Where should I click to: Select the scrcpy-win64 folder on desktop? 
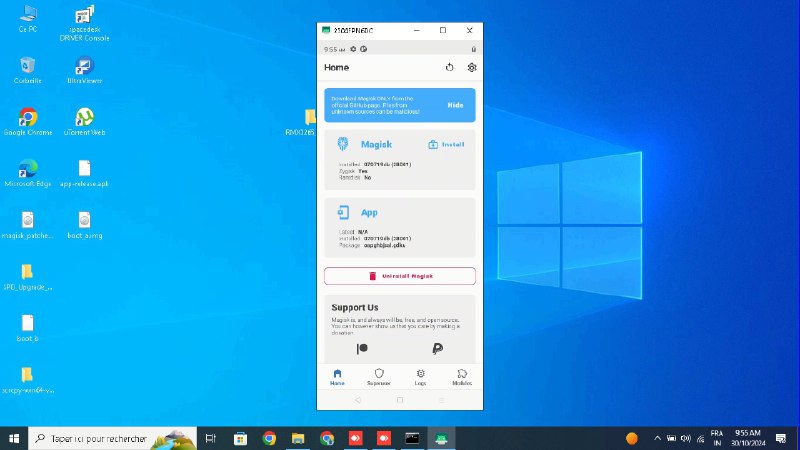click(x=28, y=380)
